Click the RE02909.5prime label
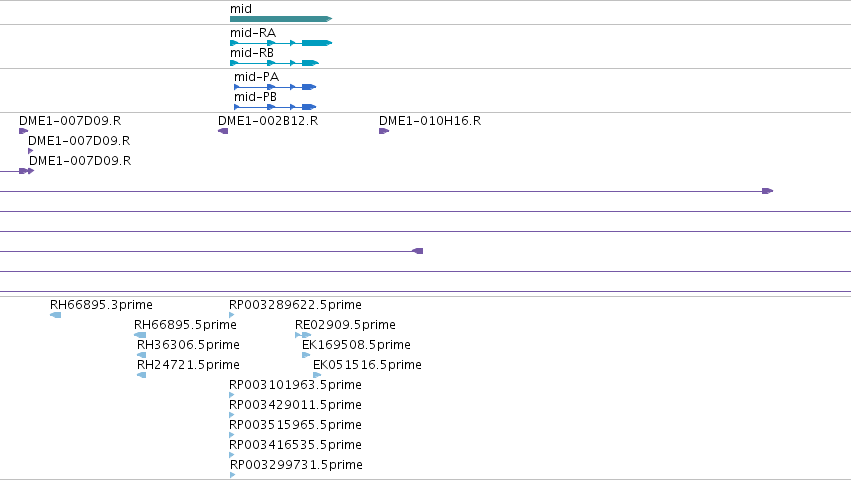The image size is (851, 480). [x=345, y=325]
